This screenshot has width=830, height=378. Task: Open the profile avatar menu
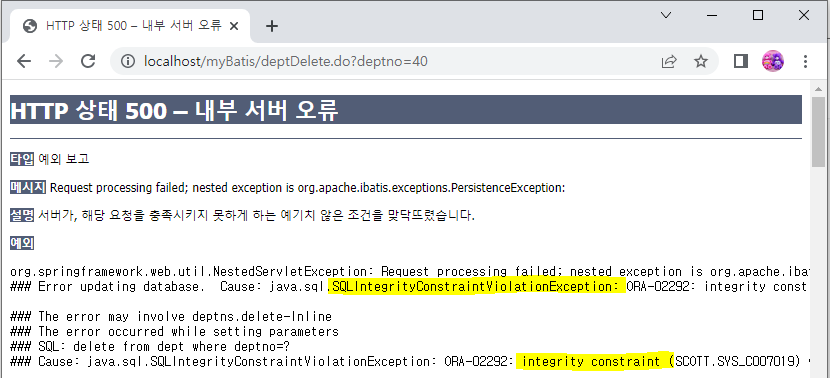[773, 62]
